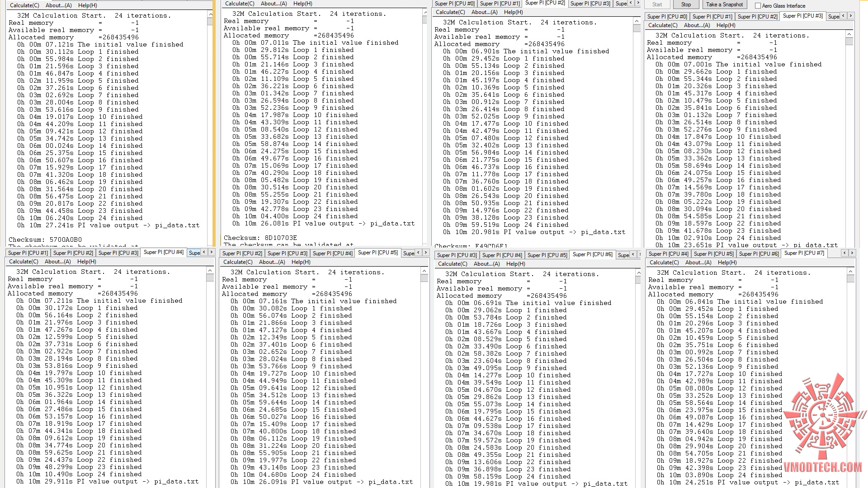Image resolution: width=868 pixels, height=488 pixels.
Task: Switch to Super PI [CPU #3] tab beside the active CPU #4 tab
Action: [x=118, y=253]
